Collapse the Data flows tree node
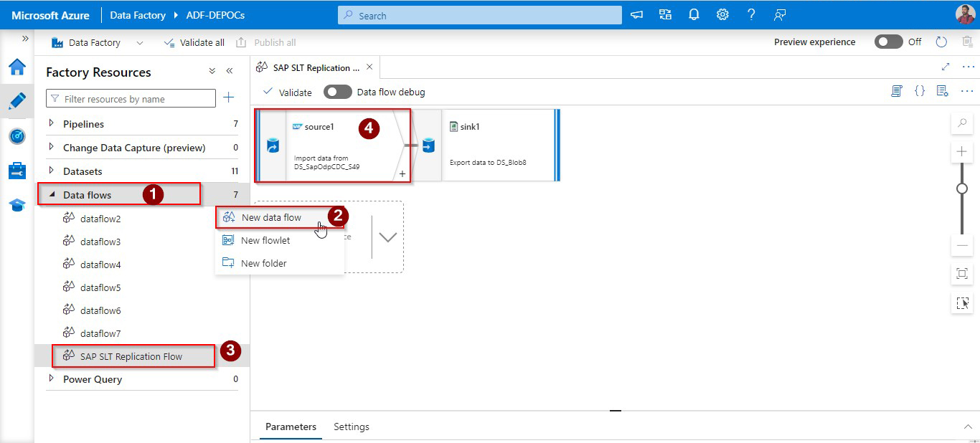The width and height of the screenshot is (980, 443). pos(52,194)
